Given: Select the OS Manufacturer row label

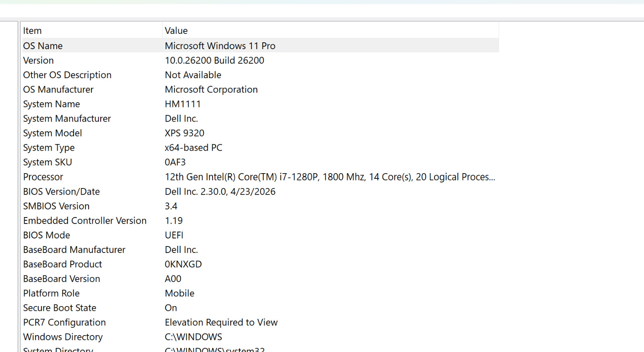Looking at the screenshot, I should [58, 89].
